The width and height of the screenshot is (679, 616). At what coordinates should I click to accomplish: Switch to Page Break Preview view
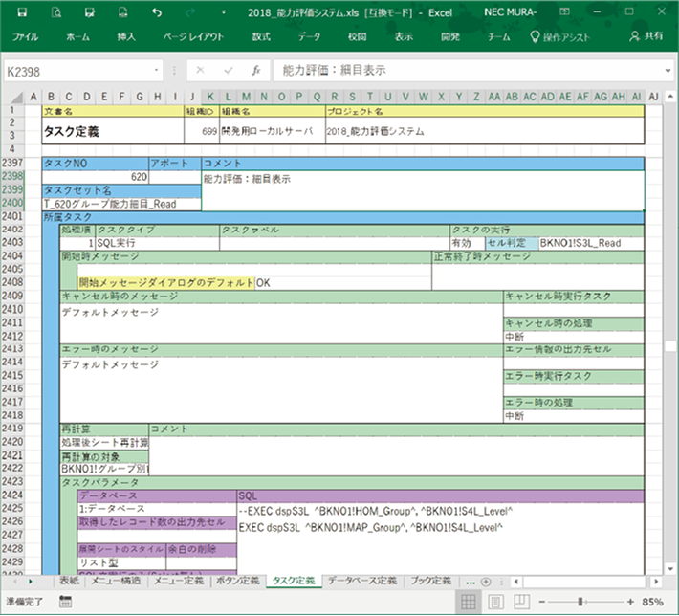[521, 602]
